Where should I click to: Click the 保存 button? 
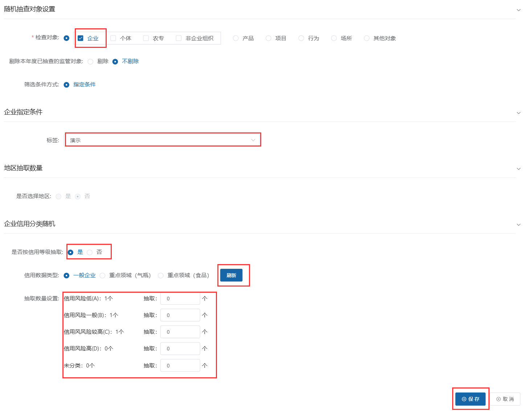pos(470,399)
